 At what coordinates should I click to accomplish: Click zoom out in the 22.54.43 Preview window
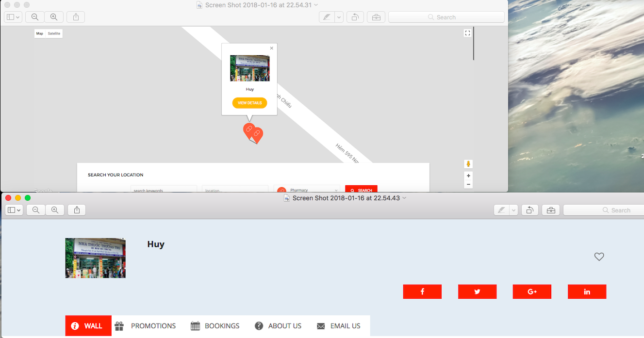click(36, 210)
